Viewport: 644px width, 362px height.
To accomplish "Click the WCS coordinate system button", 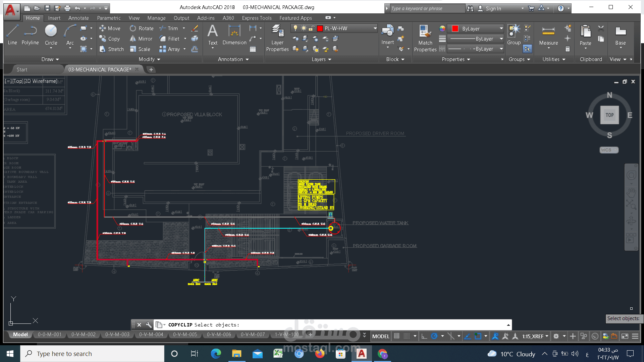I will tap(609, 150).
